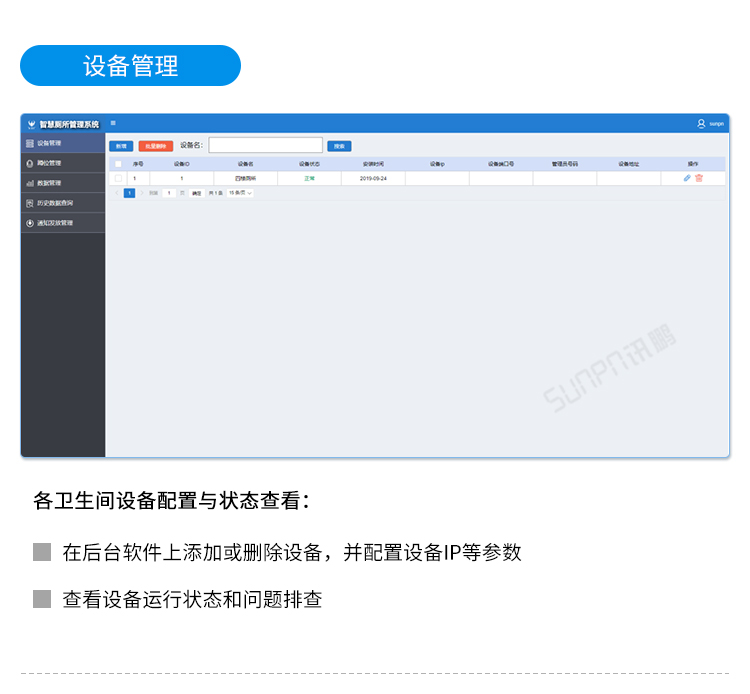The height and width of the screenshot is (694, 750).
Task: Select page 1 in pagination
Action: 129,193
